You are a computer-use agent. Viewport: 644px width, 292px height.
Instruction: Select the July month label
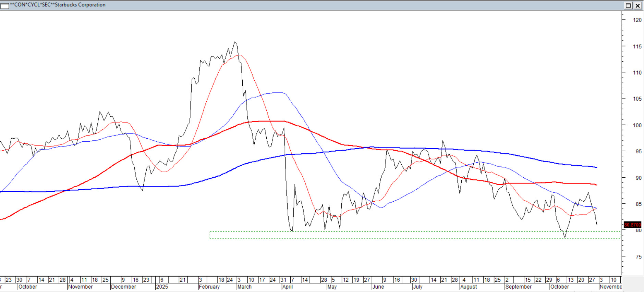point(417,287)
